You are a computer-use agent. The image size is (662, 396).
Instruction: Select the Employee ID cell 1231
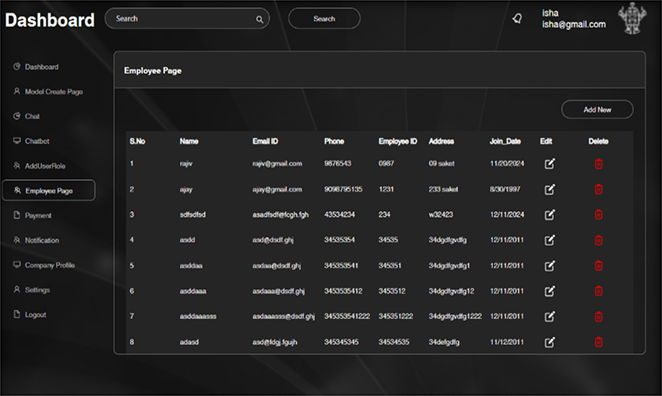(x=386, y=190)
